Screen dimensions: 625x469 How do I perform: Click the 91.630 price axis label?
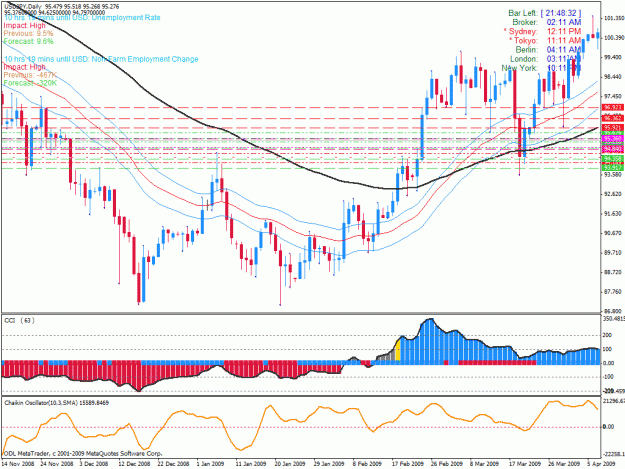tap(613, 214)
